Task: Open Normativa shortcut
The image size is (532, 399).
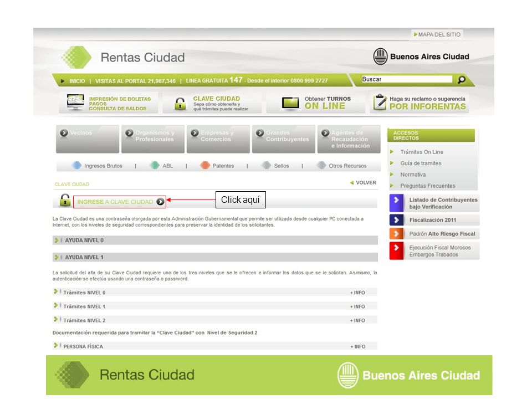Action: point(413,175)
